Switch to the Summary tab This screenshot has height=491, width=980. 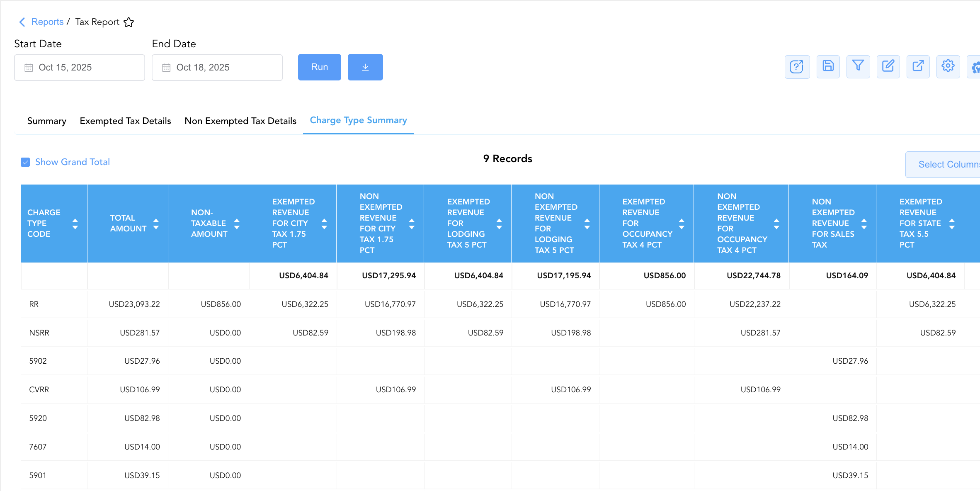coord(47,121)
